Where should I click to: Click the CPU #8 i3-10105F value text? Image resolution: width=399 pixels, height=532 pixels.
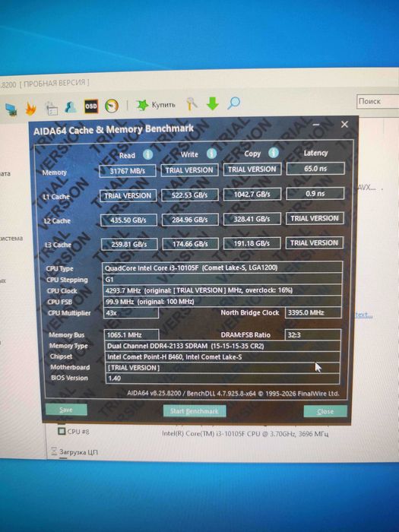tap(245, 433)
